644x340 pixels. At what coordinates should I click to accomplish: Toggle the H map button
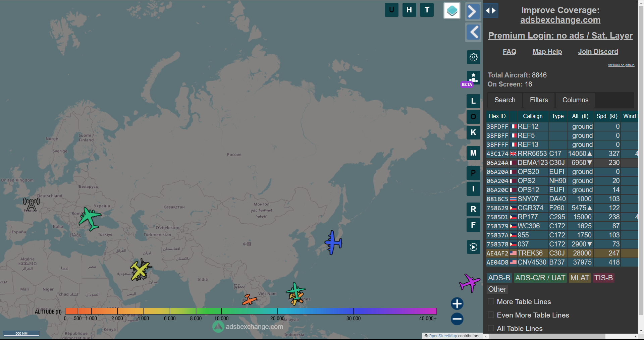(409, 10)
